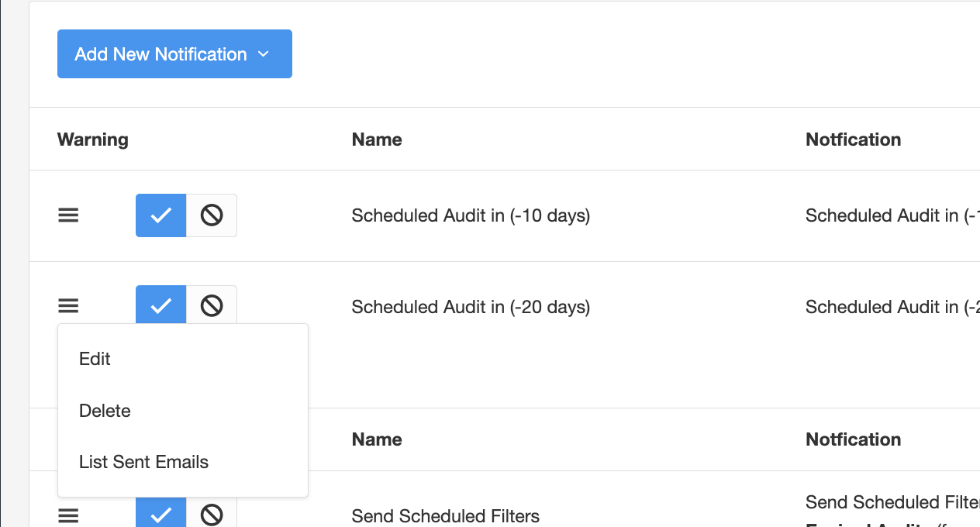Disable Send Scheduled Filters with ban icon
Image resolution: width=980 pixels, height=527 pixels.
[212, 512]
